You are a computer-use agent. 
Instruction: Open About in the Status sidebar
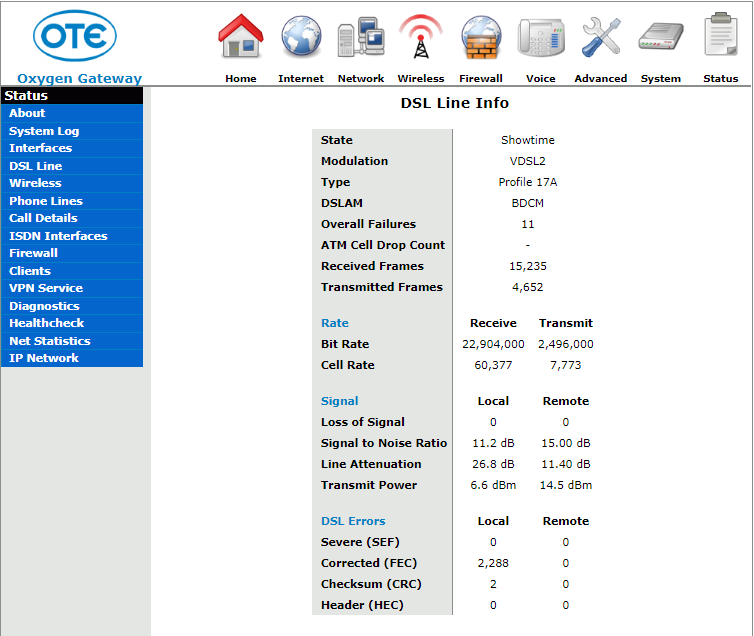[72, 113]
